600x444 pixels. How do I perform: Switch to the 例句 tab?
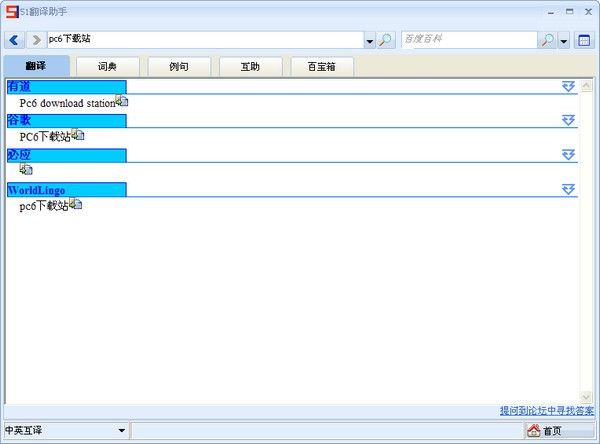point(179,67)
